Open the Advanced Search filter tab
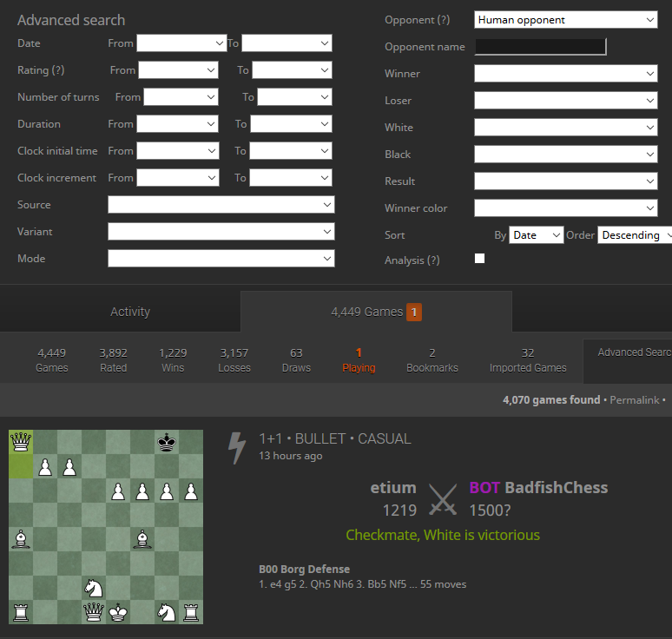This screenshot has height=639, width=672. (628, 361)
